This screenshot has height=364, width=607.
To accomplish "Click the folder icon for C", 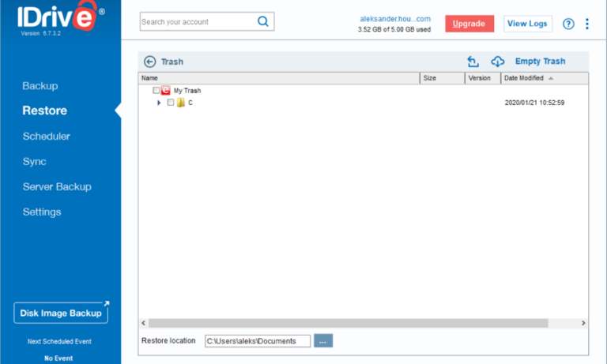I will (181, 103).
